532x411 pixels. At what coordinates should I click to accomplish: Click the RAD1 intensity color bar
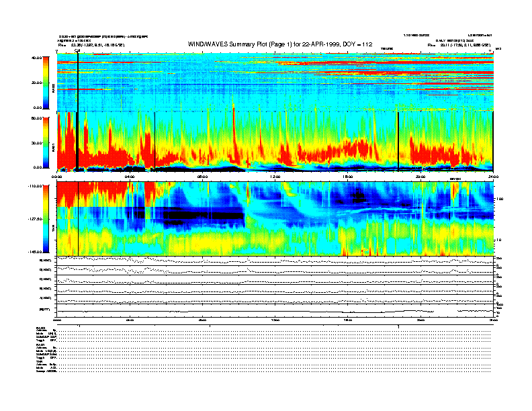click(x=46, y=142)
